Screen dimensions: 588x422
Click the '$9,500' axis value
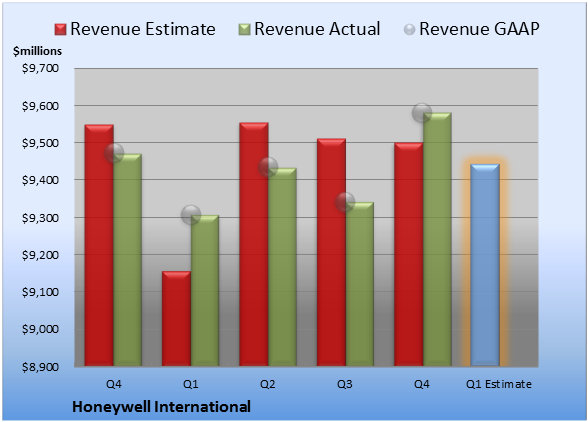pyautogui.click(x=40, y=143)
